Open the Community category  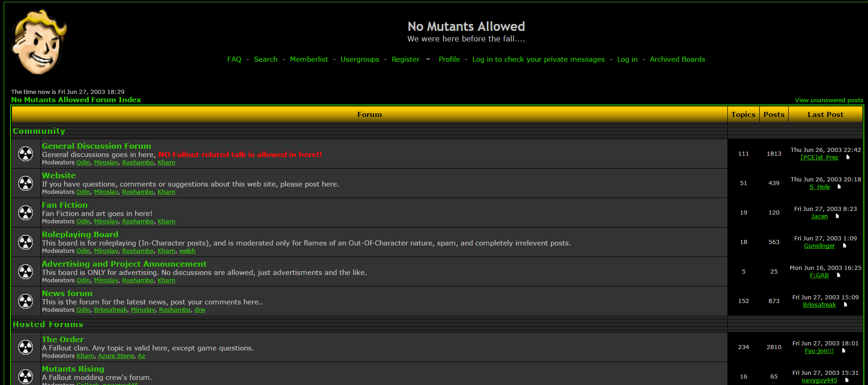[39, 131]
